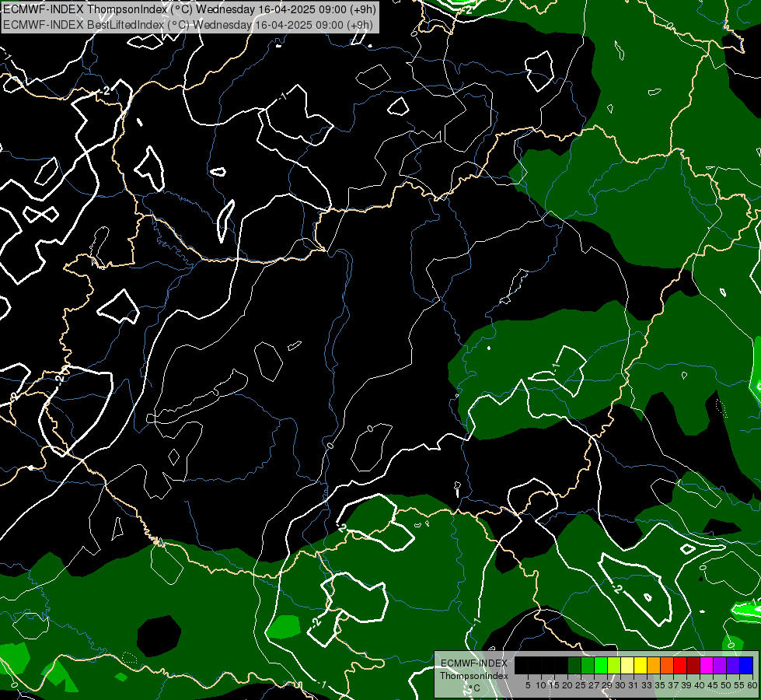This screenshot has height=700, width=761.
Task: Select the medium green 25-27 legend swatch
Action: coord(588,665)
